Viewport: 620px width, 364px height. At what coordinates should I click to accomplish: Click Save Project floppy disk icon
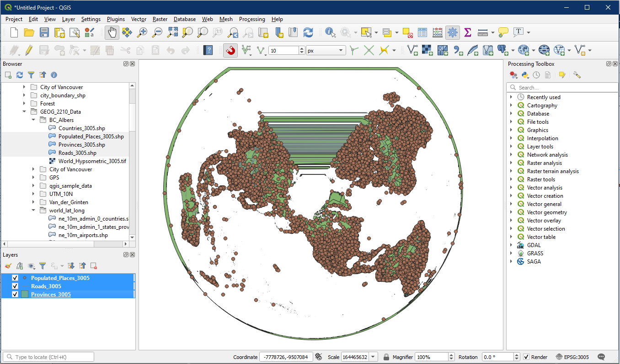point(44,32)
